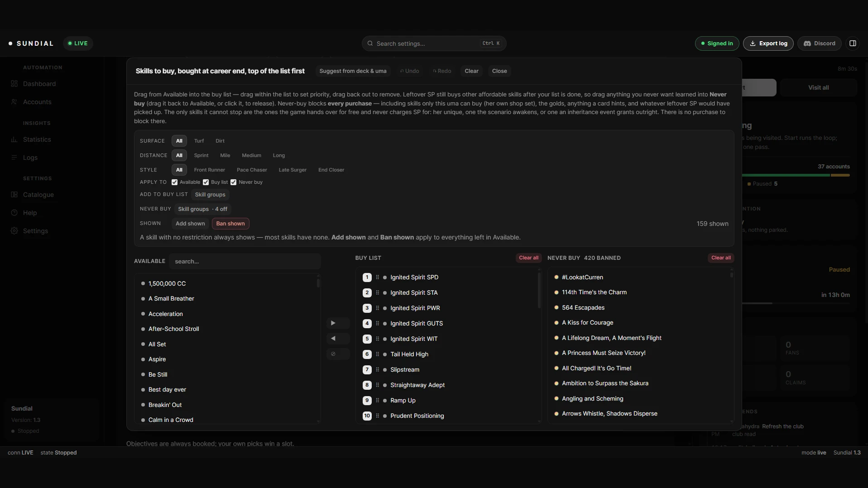
Task: Click the Settings gear icon
Action: tap(14, 231)
